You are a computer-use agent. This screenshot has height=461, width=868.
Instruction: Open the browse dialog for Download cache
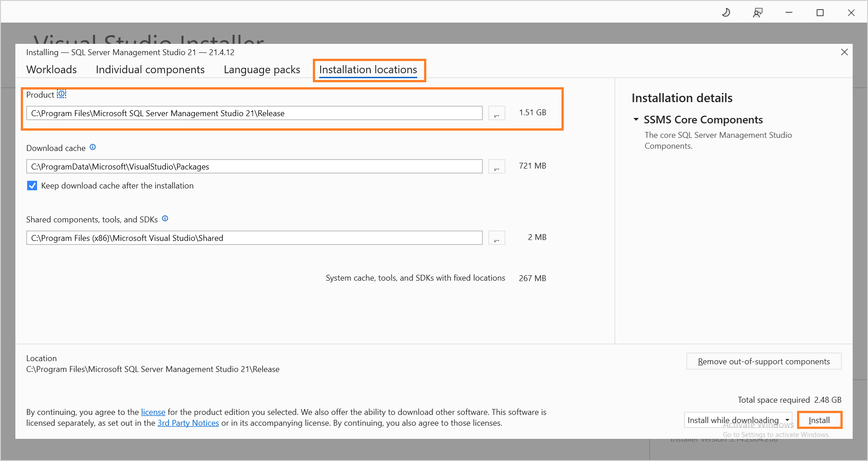496,166
